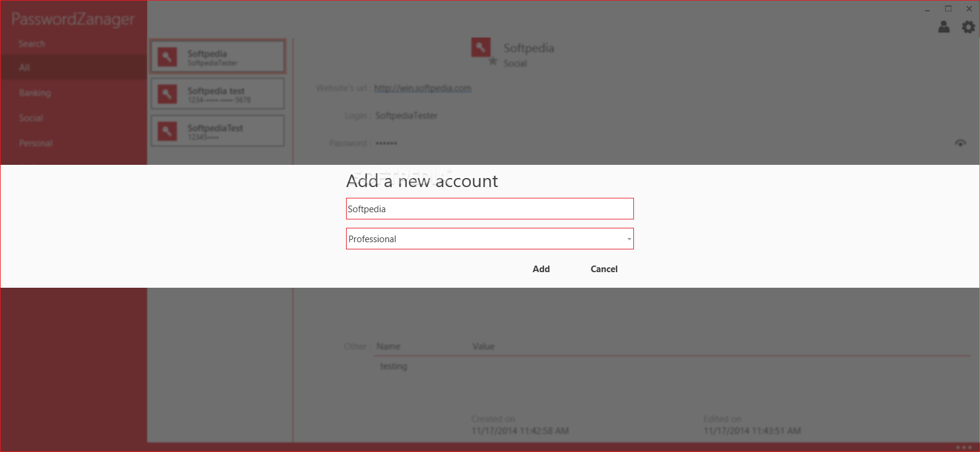980x452 pixels.
Task: Click the key icon on SoftpediaTest card
Action: tap(167, 131)
